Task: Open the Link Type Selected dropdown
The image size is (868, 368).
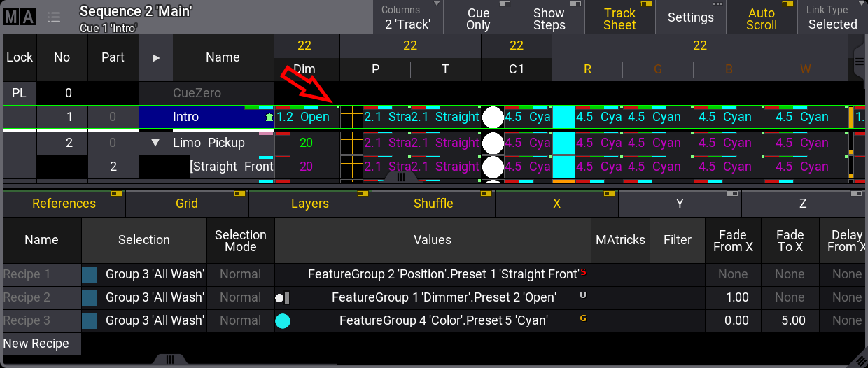Action: point(832,18)
